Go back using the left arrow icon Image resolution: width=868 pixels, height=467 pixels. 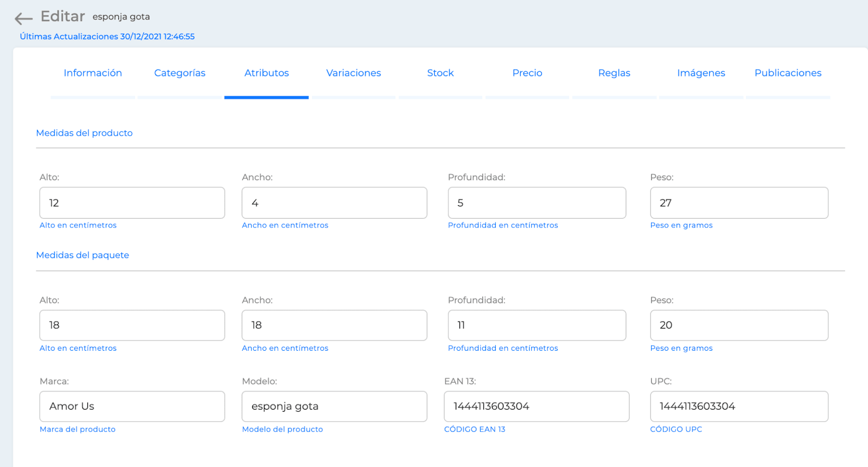[23, 18]
